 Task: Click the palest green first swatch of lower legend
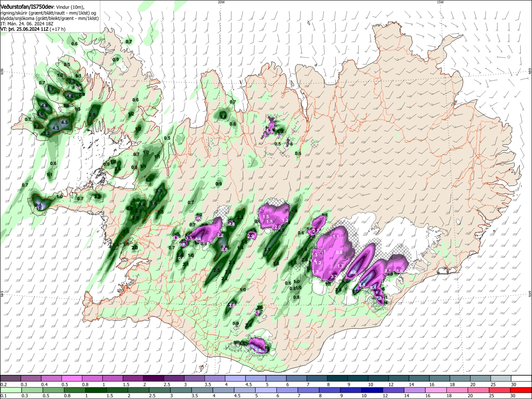coord(10,390)
